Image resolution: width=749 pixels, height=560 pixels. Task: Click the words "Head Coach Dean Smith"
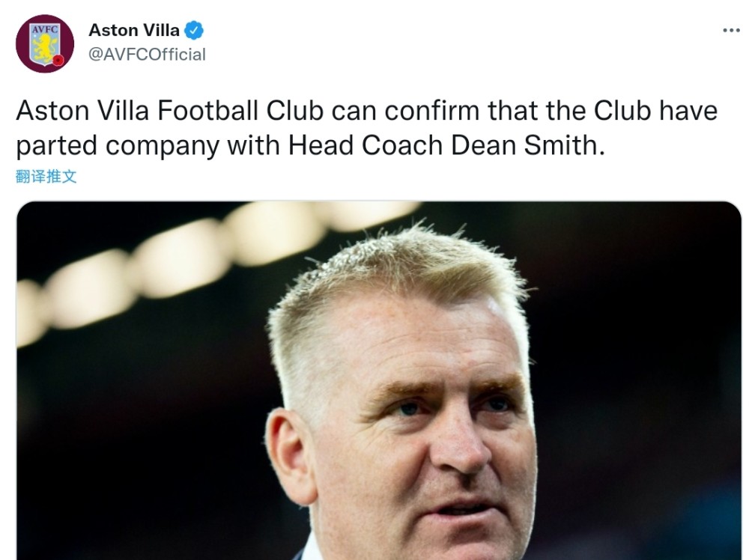pos(446,145)
